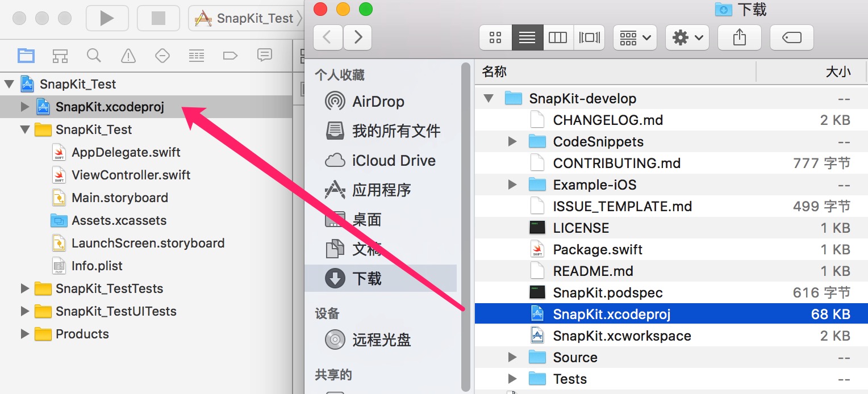This screenshot has height=394, width=868.
Task: Open the Issue navigator warning icon
Action: (128, 55)
